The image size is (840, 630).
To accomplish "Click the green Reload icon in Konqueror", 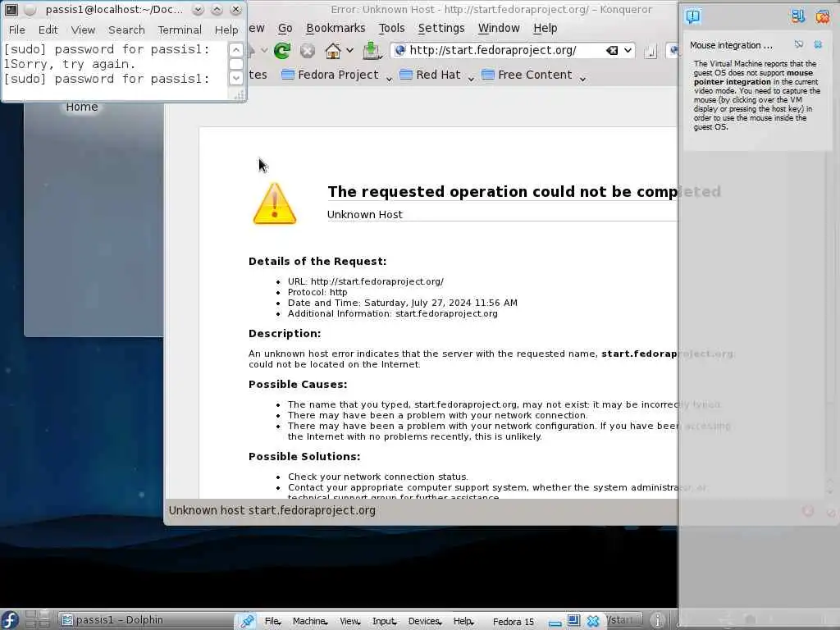I will (282, 50).
